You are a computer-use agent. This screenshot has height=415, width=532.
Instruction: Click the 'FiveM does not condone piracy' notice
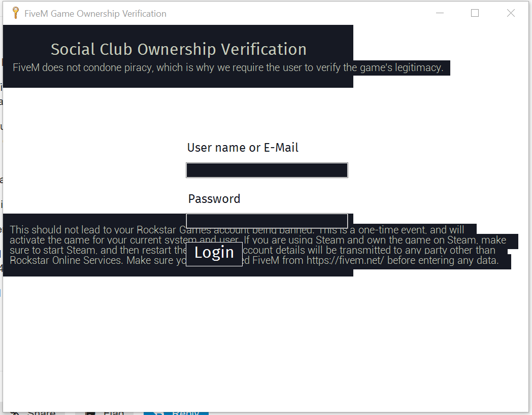tap(228, 67)
